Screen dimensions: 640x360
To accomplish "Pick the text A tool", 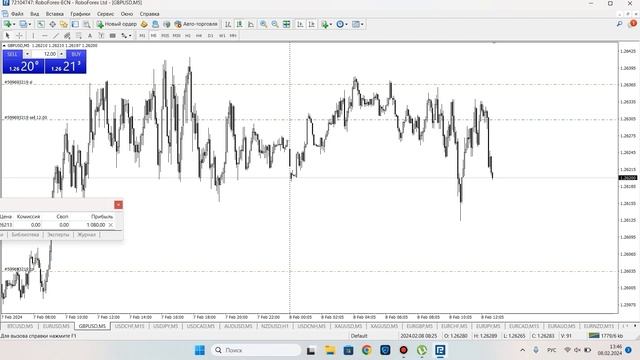I will (x=90, y=36).
